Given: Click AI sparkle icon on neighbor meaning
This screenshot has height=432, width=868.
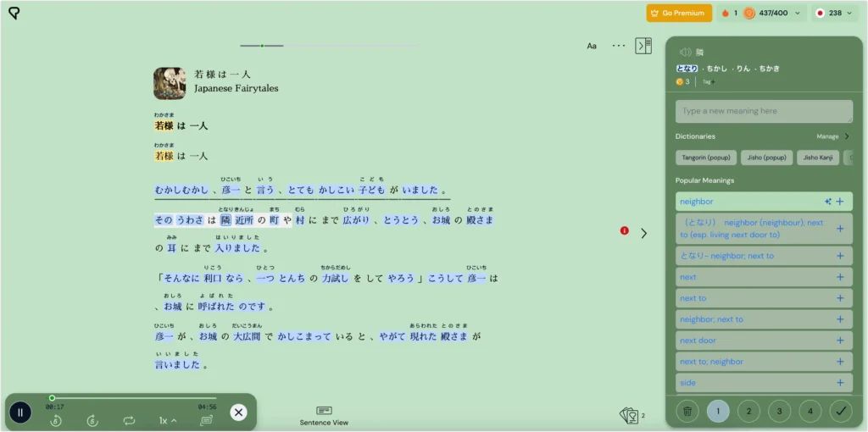Looking at the screenshot, I should [x=827, y=202].
